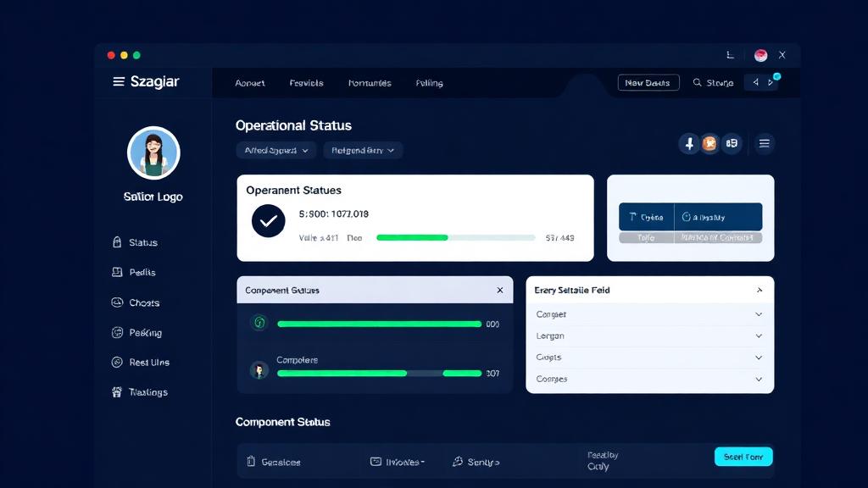Screen dimensions: 868x488
Task: Select the left segment of the dark toggle bar
Action: point(646,217)
